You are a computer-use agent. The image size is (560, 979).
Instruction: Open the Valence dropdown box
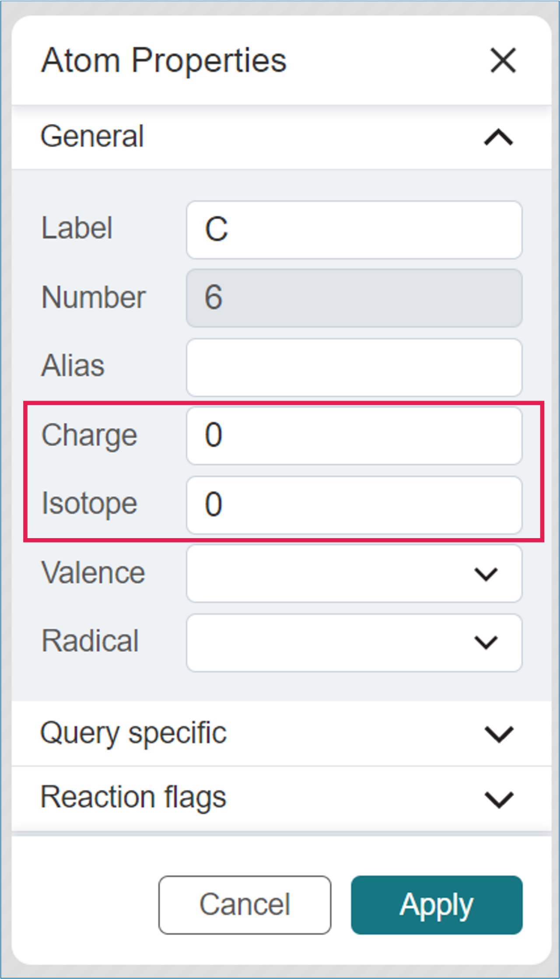[332, 574]
